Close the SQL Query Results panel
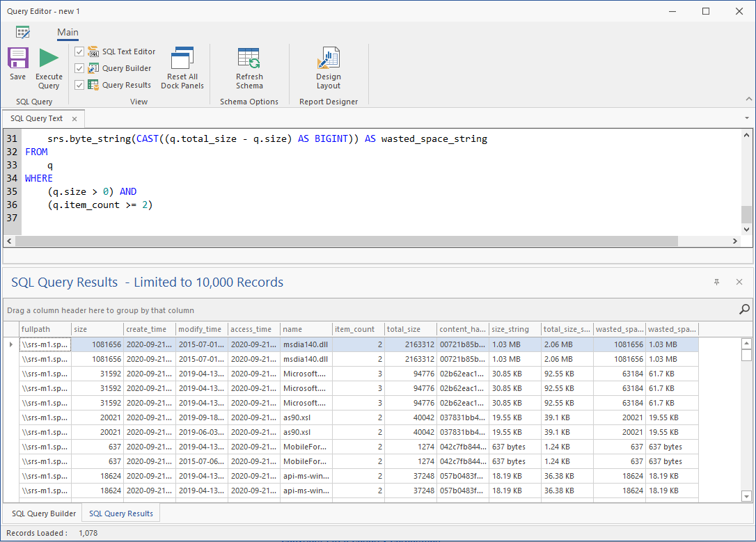756x542 pixels. [x=739, y=282]
